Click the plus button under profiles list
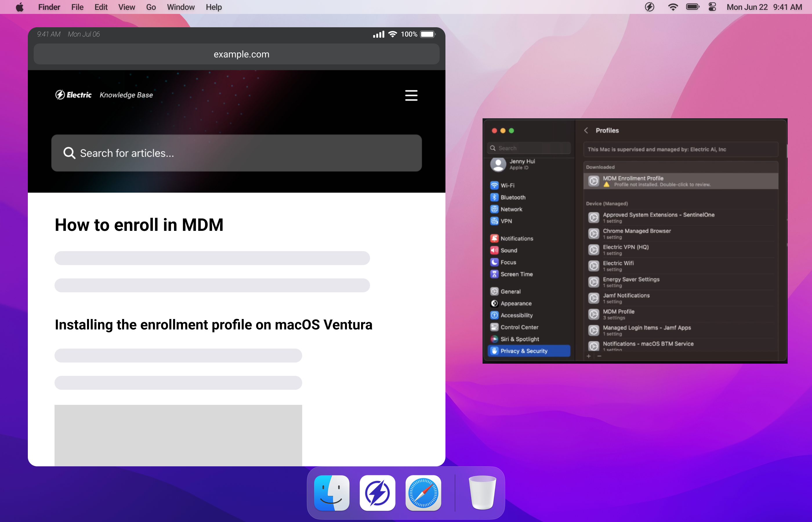Image resolution: width=812 pixels, height=522 pixels. point(589,356)
